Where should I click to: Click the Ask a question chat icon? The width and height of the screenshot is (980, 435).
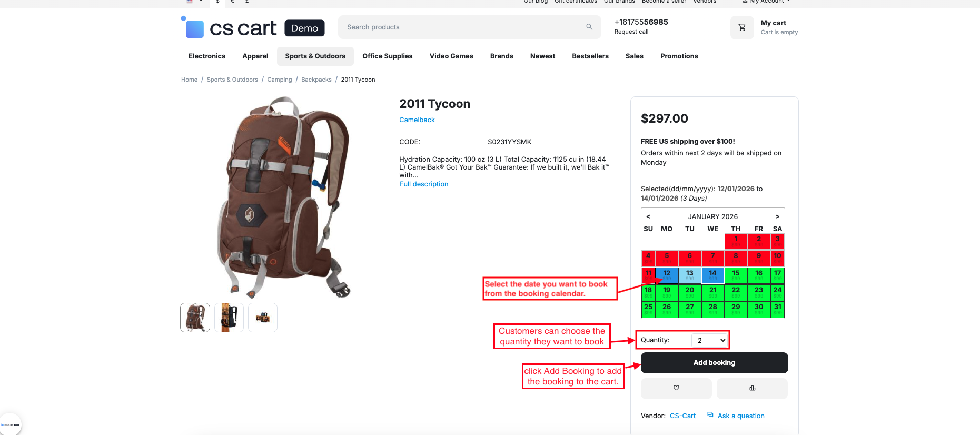710,415
